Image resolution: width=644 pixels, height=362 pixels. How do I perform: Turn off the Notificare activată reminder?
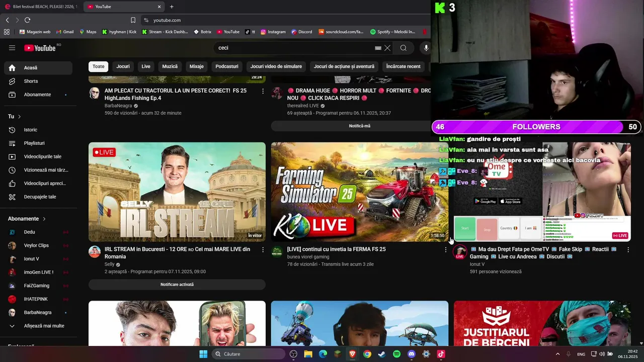[177, 285]
